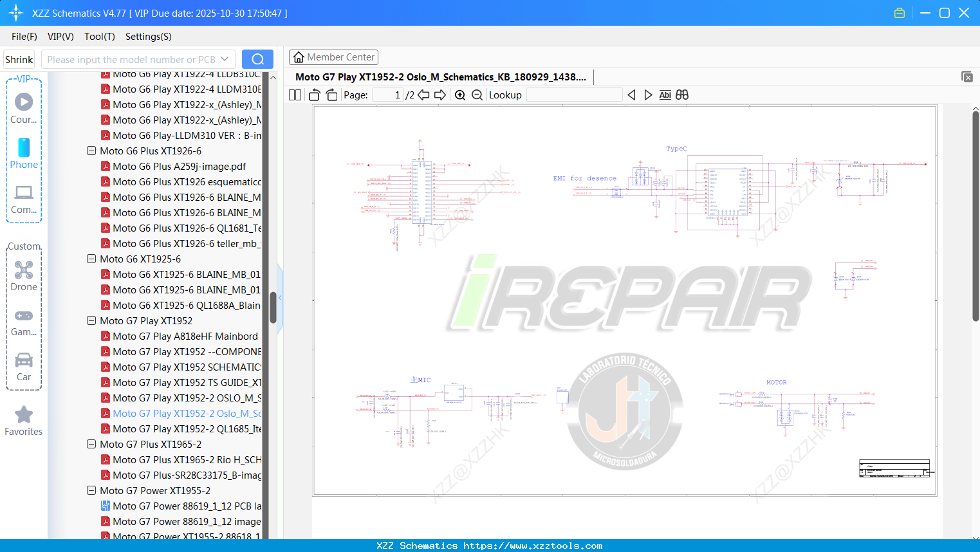Screen dimensions: 980x552
Task: Open the Courses category in sidebar
Action: pyautogui.click(x=24, y=108)
